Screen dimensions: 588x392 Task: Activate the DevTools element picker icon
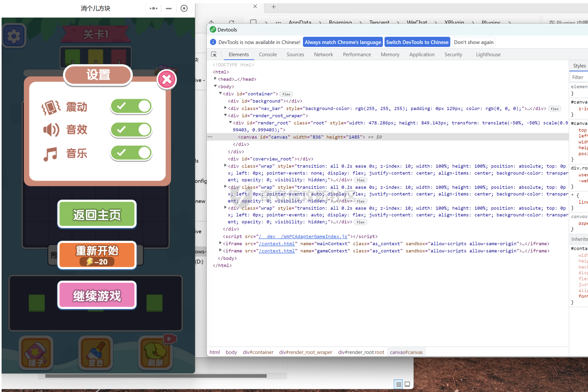pyautogui.click(x=214, y=54)
